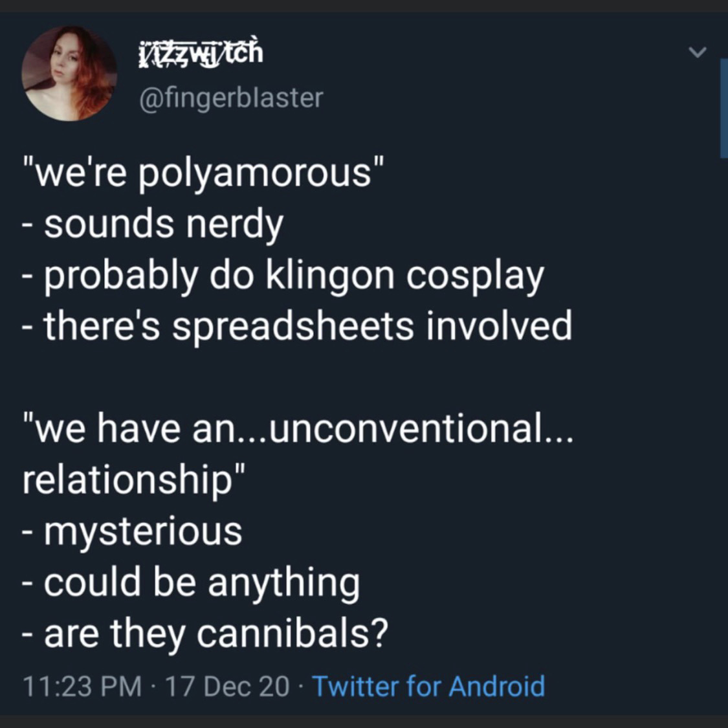Click the scrollbar thumb on the right edge

(x=723, y=107)
